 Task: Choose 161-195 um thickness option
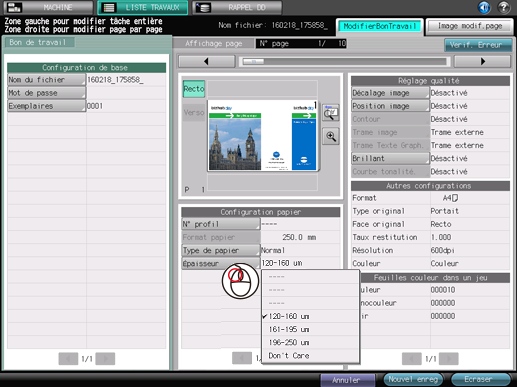pos(310,329)
